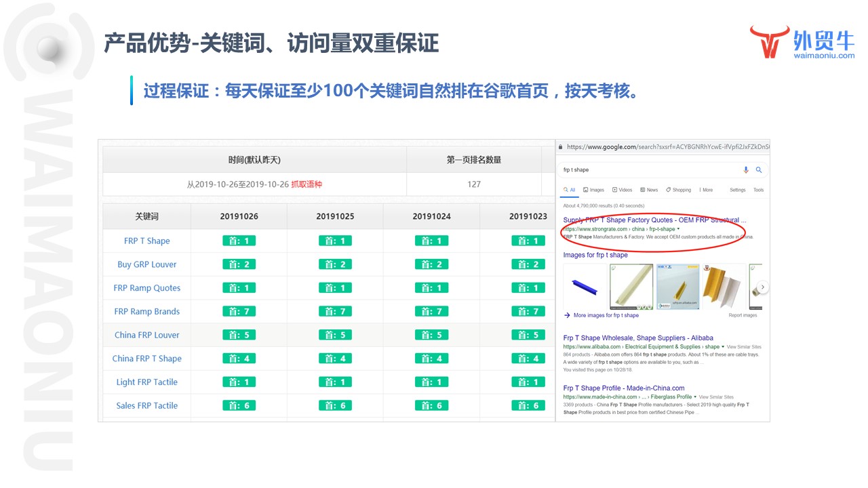The image size is (868, 488).
Task: Click the microphone voice search icon
Action: point(746,170)
